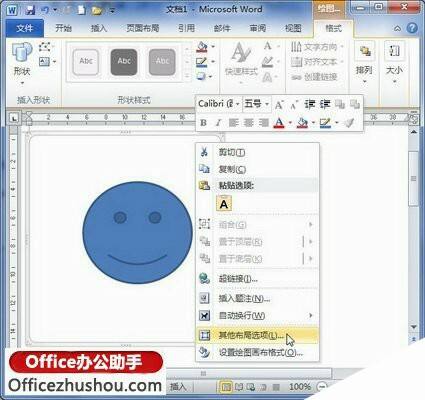Expand the quick access toolbar customize arrow
This screenshot has height=400, width=425.
coord(112,11)
